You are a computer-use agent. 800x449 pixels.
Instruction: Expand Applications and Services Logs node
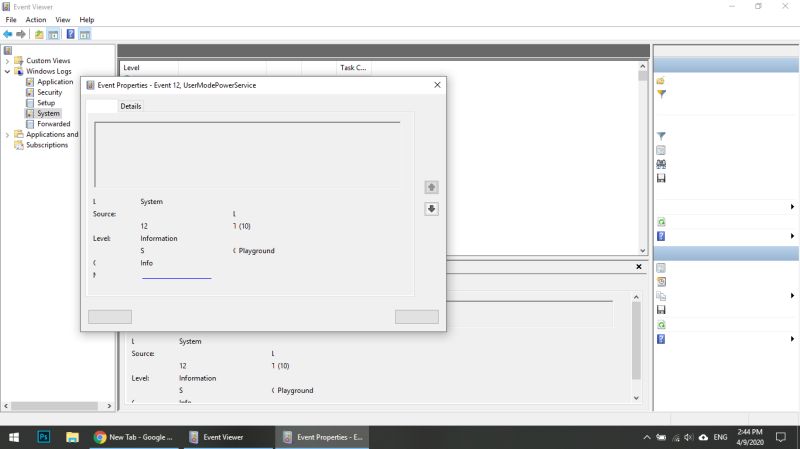tap(7, 135)
